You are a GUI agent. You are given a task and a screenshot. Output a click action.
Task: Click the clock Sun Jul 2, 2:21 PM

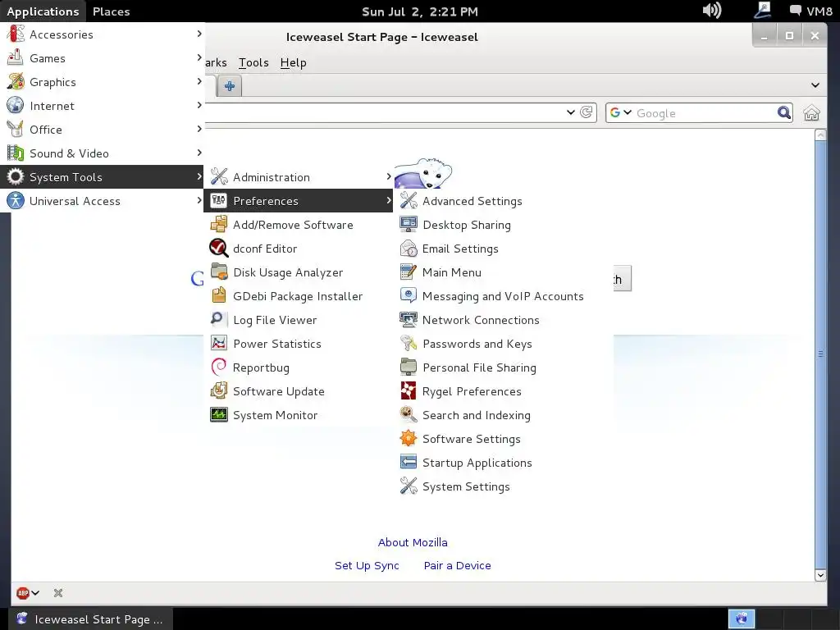[419, 11]
